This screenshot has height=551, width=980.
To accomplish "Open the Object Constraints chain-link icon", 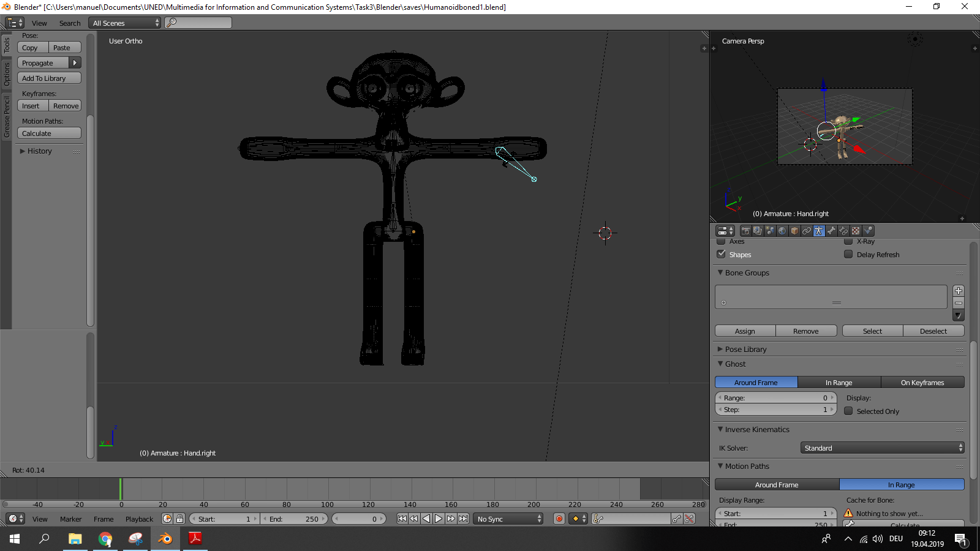I will tap(807, 231).
